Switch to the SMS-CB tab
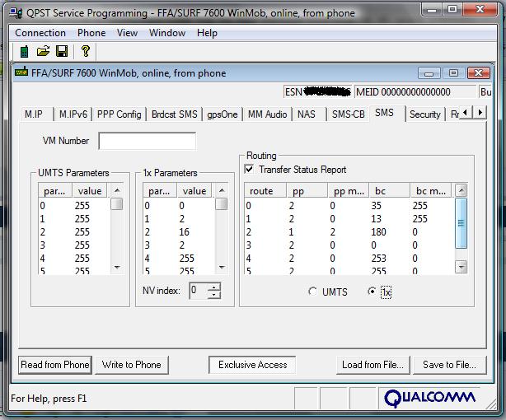The height and width of the screenshot is (420, 506). click(x=349, y=114)
